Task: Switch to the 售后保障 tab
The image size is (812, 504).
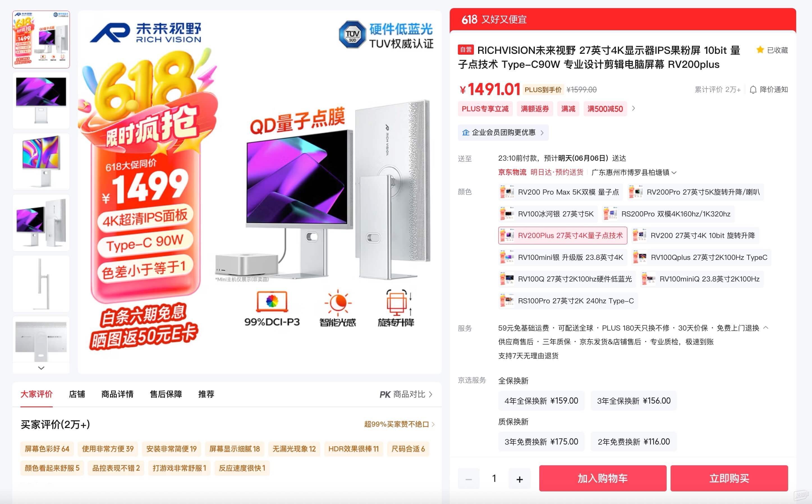Action: [x=166, y=394]
